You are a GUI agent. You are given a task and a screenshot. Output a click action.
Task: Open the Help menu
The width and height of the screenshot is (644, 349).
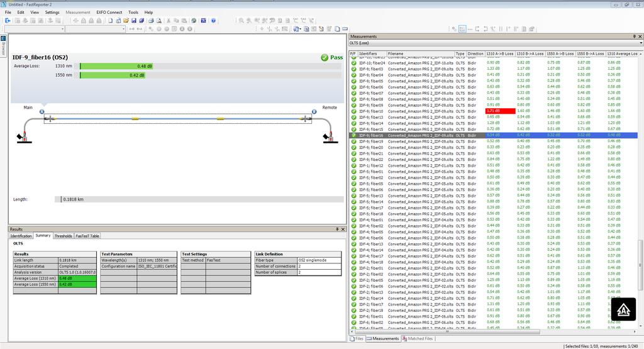pos(148,13)
